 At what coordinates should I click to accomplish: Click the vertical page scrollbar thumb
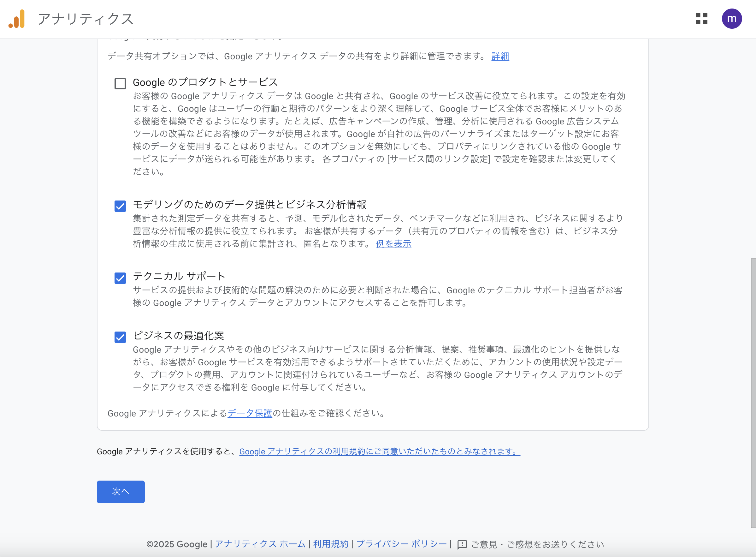[x=753, y=393]
